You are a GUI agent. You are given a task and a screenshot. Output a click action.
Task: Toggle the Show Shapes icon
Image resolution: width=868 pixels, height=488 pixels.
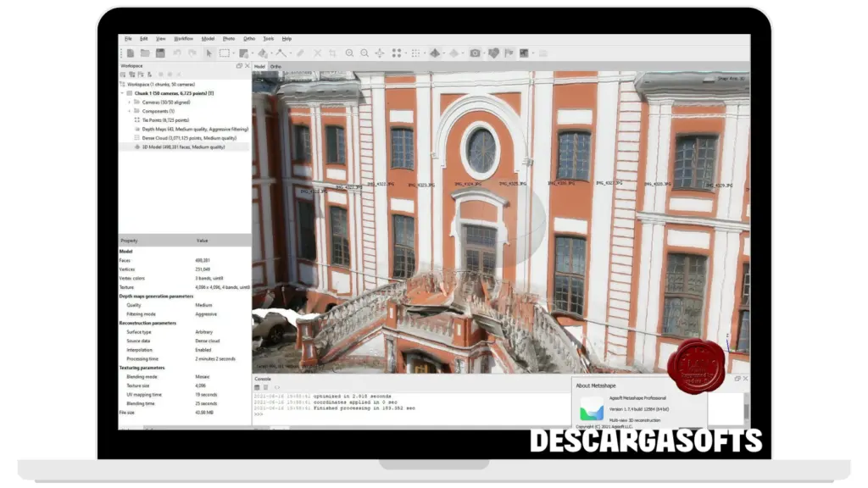493,53
